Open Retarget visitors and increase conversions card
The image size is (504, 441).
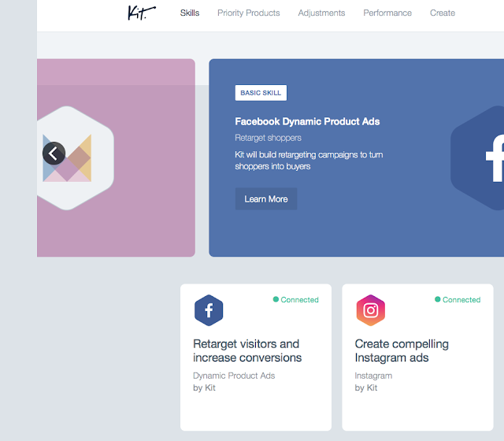click(256, 357)
